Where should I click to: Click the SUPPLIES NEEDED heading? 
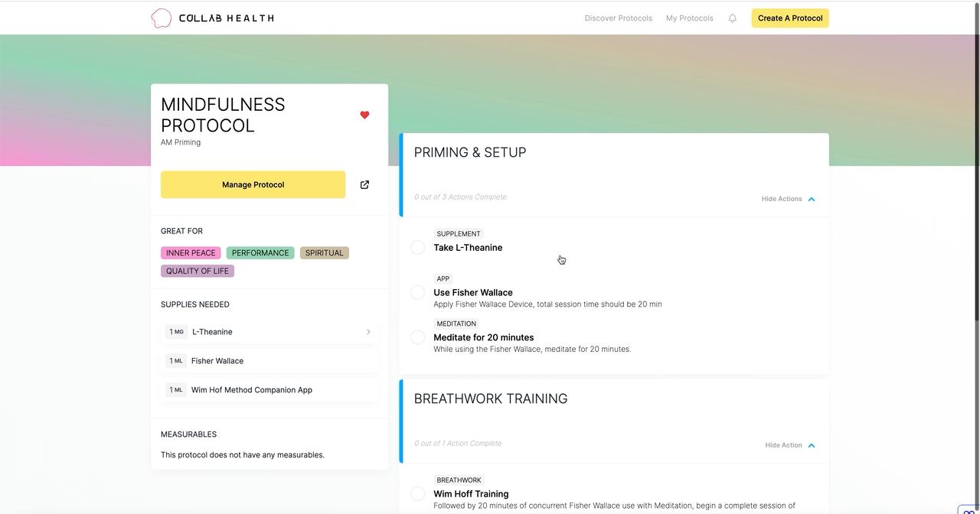(x=195, y=304)
